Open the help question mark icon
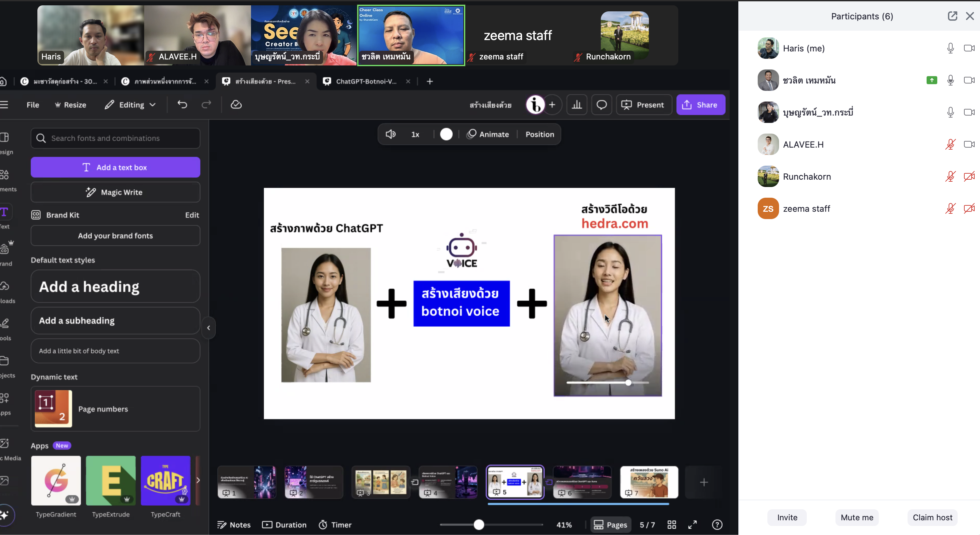The height and width of the screenshot is (535, 980). [x=717, y=525]
